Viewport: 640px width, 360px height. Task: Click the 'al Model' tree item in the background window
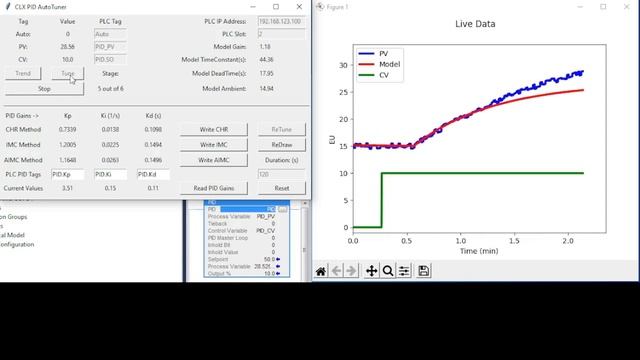[12, 235]
